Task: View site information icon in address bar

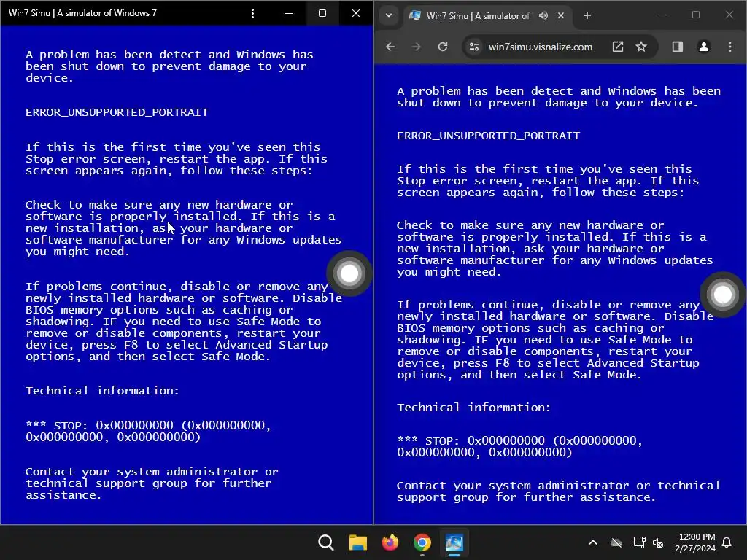Action: coord(474,47)
